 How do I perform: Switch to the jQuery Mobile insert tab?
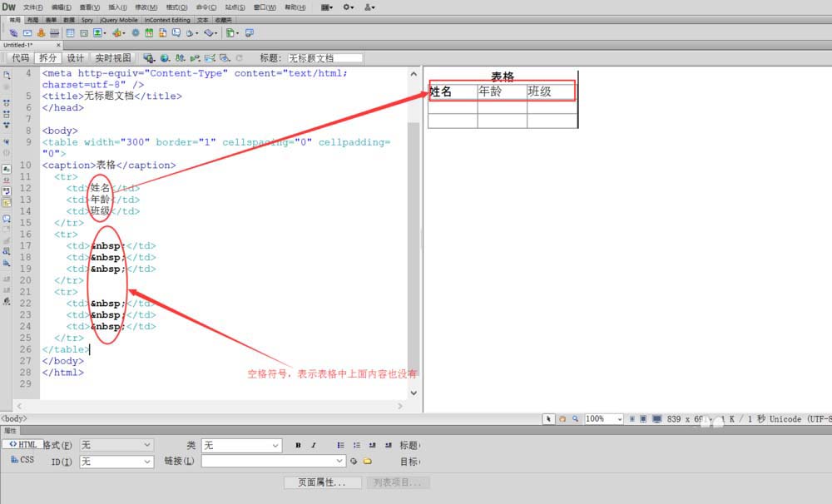click(119, 19)
